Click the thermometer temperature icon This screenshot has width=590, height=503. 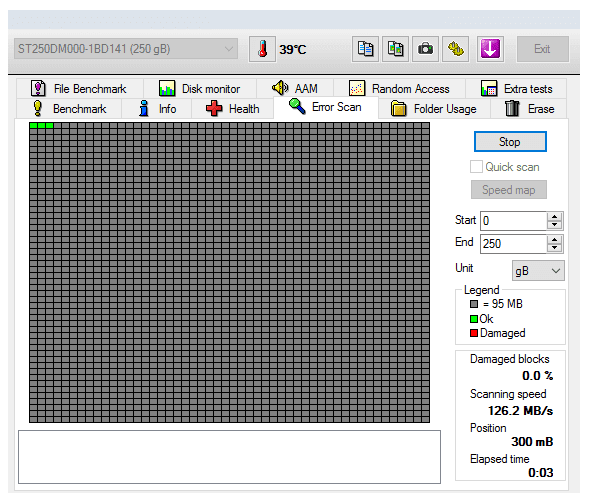point(262,49)
